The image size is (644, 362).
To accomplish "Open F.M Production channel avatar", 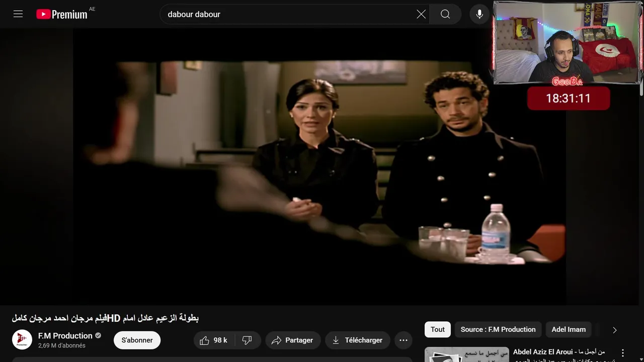I will (x=22, y=340).
